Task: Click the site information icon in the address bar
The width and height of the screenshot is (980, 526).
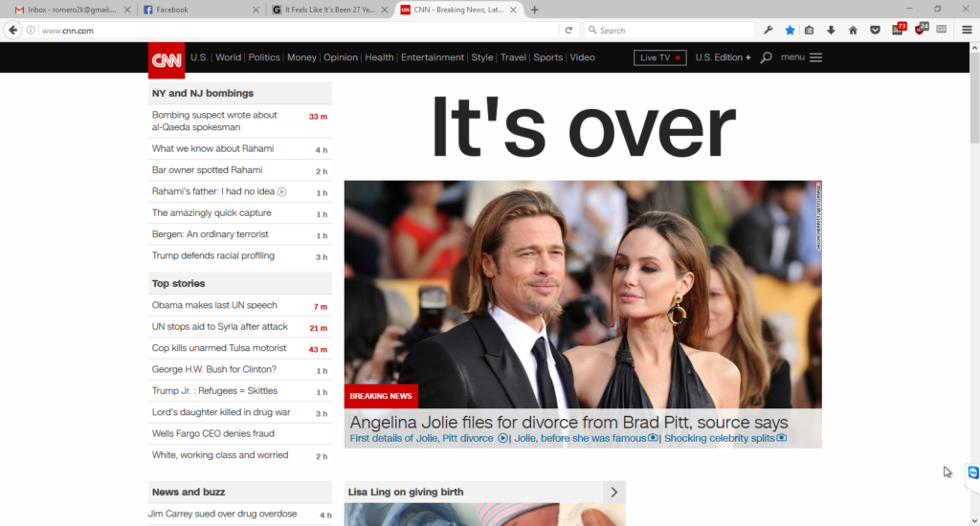Action: click(x=31, y=30)
